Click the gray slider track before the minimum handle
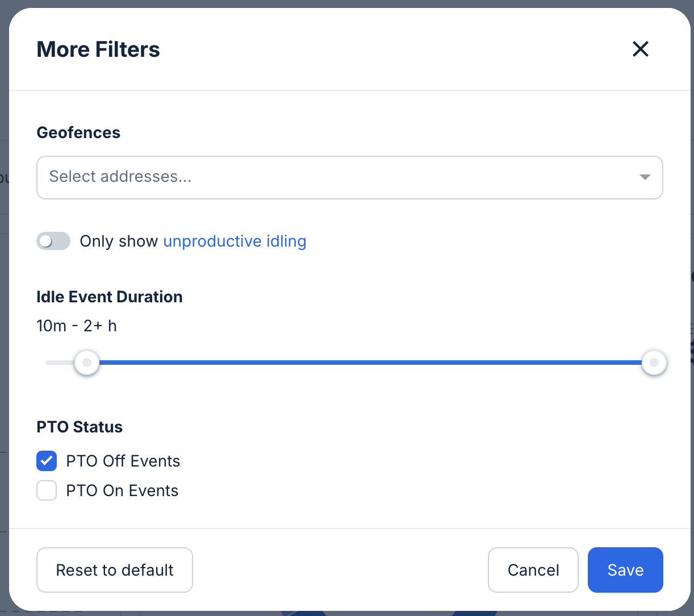The height and width of the screenshot is (616, 694). point(58,363)
